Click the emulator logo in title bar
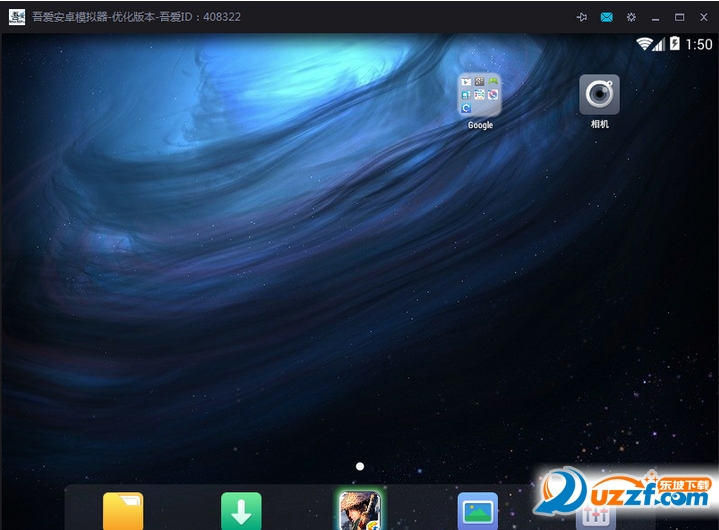This screenshot has height=530, width=719. tap(17, 17)
